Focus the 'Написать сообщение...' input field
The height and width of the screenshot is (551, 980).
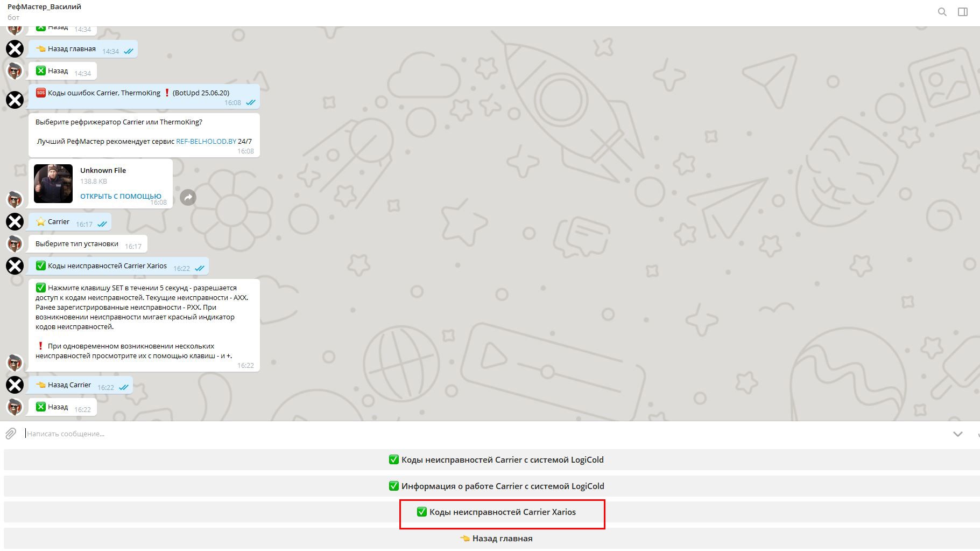coord(484,434)
